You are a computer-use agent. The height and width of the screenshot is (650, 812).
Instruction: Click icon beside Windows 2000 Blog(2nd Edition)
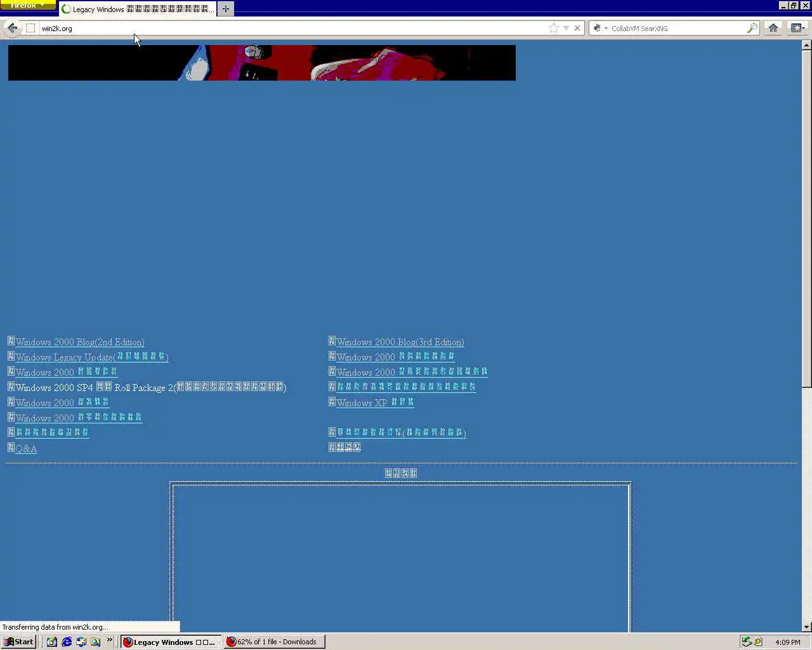[x=11, y=341]
